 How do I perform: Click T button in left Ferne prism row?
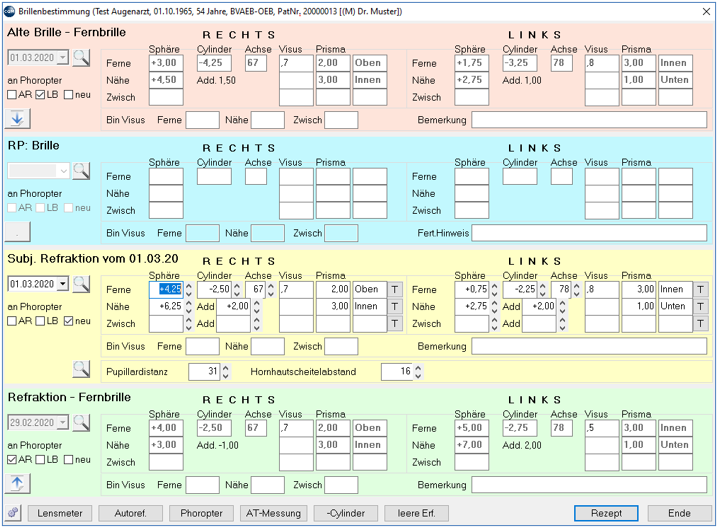(700, 289)
